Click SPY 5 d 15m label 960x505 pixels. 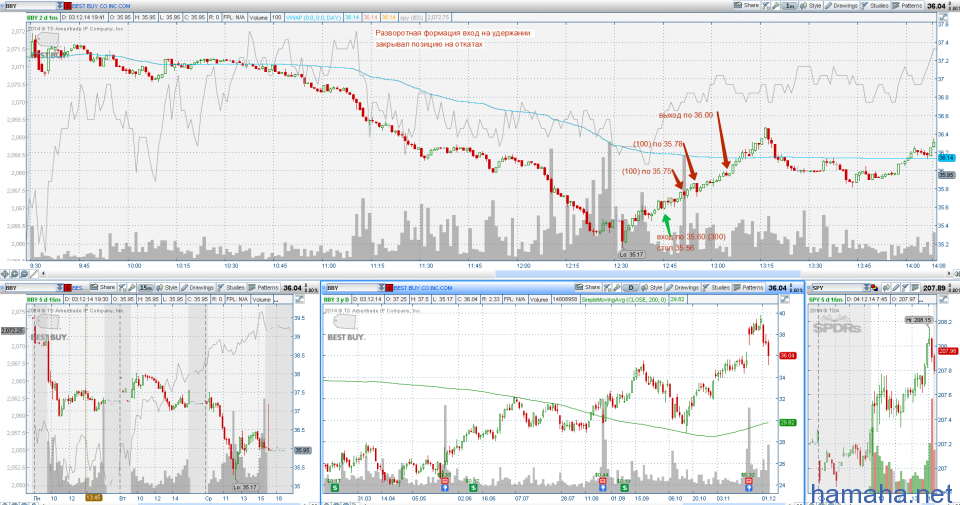pos(825,299)
